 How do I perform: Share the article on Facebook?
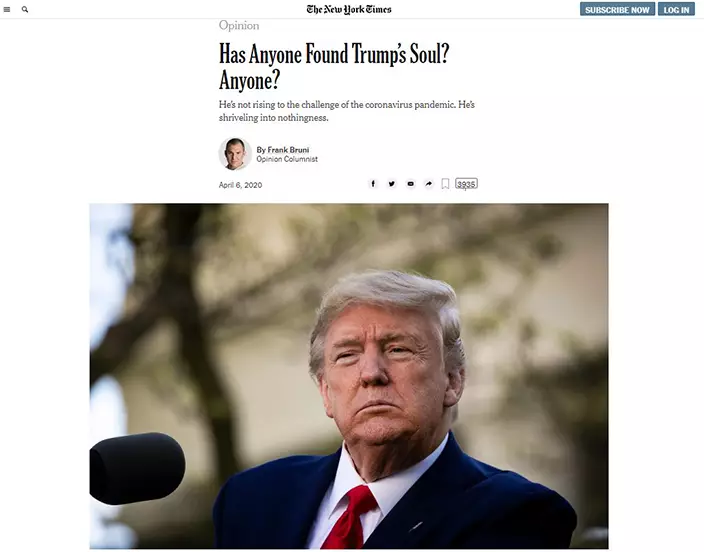[373, 184]
